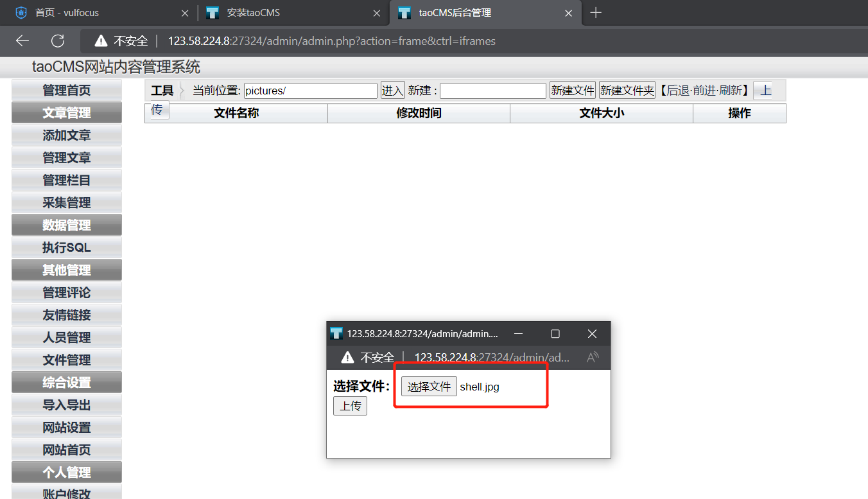Screen dimensions: 868x499
Task: Click the empty 新建 name field
Action: pos(493,91)
